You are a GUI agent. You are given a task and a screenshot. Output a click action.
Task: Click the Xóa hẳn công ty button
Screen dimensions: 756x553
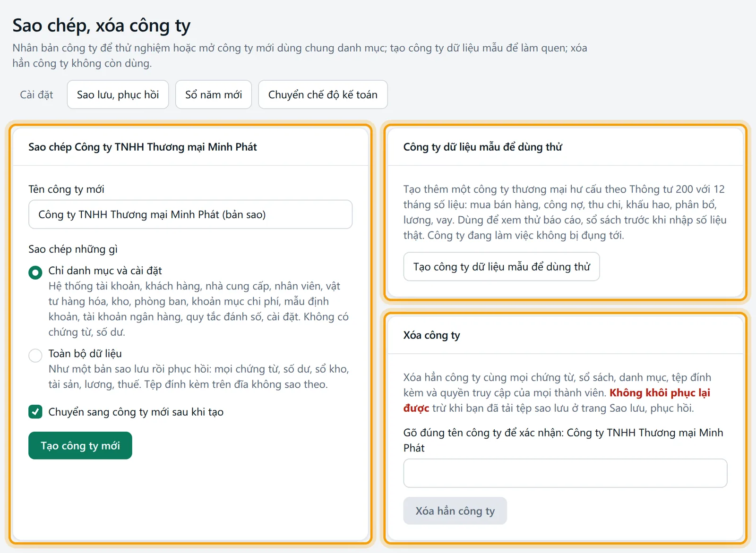455,510
